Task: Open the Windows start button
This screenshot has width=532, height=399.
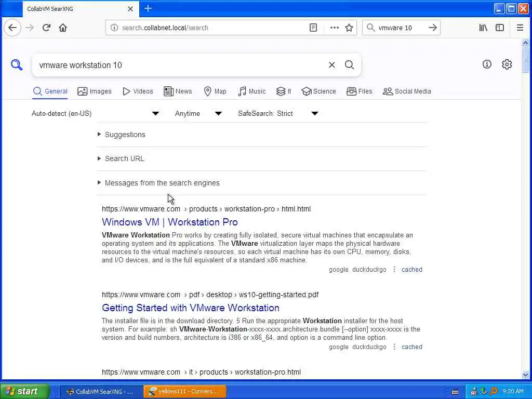Action: tap(24, 392)
